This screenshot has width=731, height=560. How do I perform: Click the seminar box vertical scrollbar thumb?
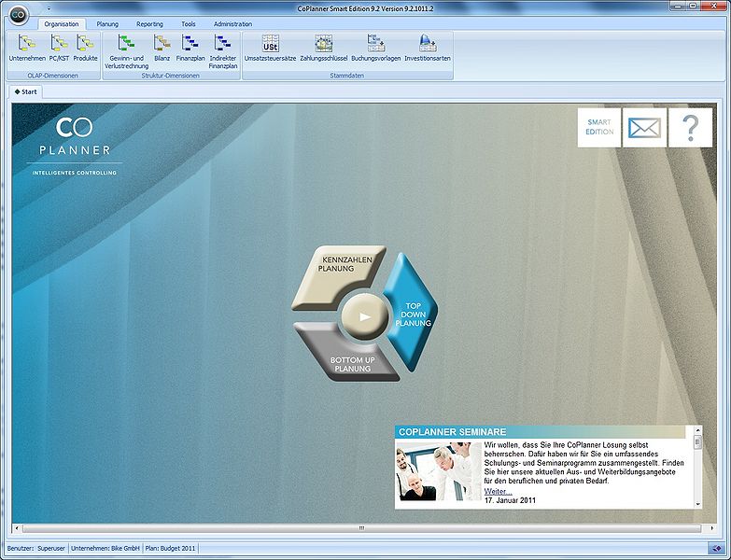(698, 441)
